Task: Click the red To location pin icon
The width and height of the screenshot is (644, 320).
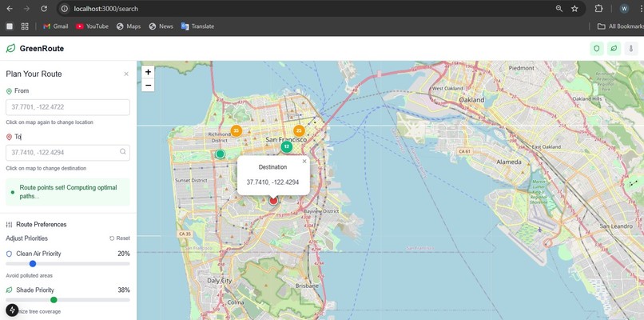Action: pos(9,137)
